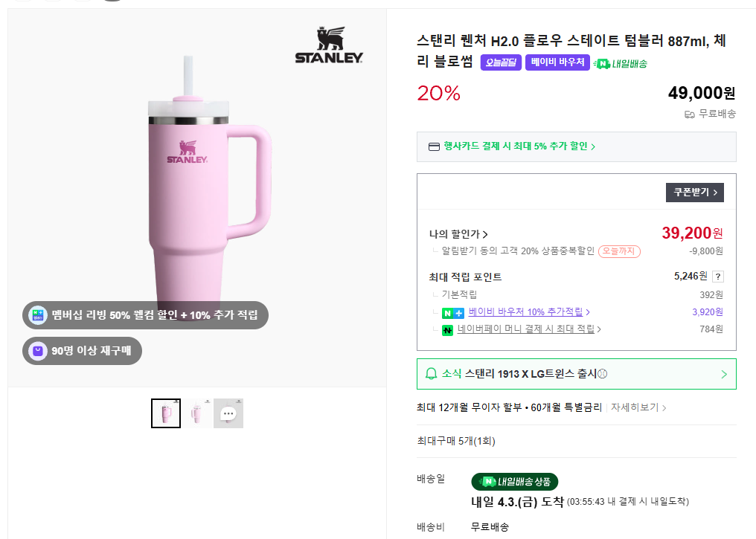Open 자세히보기 for installment details
This screenshot has height=539, width=756.
coord(638,407)
